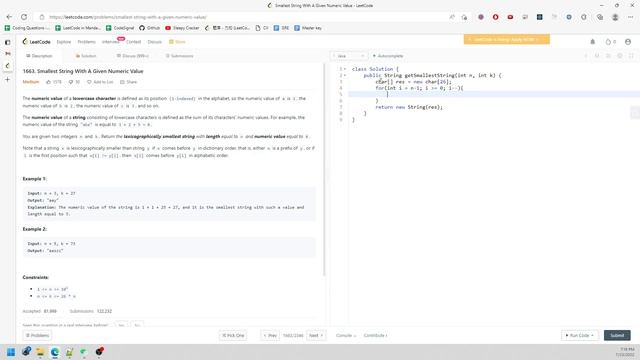Viewport: 640px width, 360px height.
Task: Switch to the Description tab
Action: point(39,56)
